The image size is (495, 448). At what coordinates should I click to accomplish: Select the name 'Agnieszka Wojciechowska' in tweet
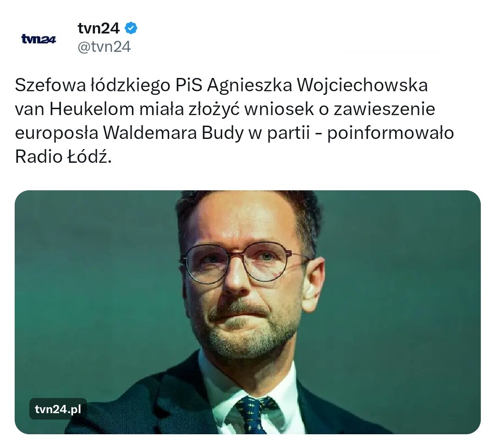click(317, 85)
